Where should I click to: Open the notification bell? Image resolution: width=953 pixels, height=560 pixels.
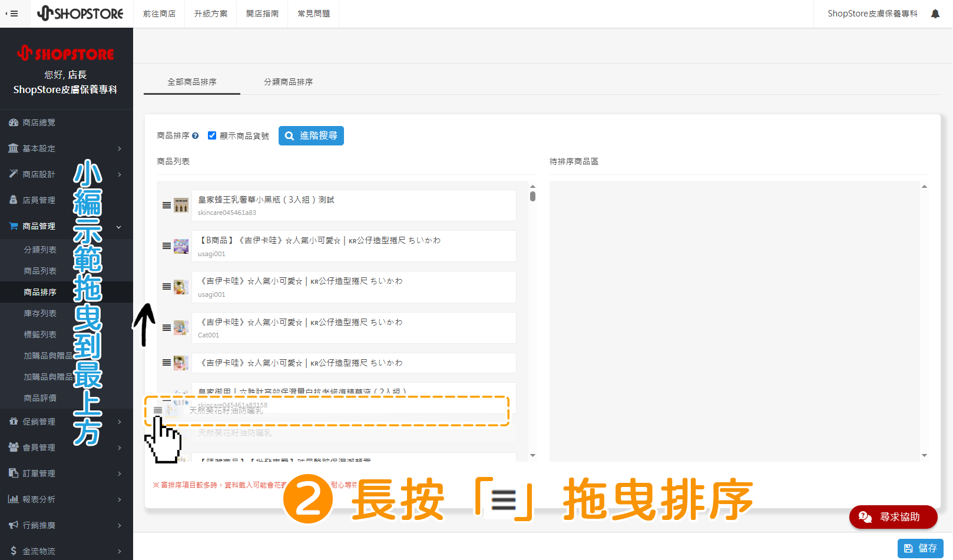coord(935,14)
